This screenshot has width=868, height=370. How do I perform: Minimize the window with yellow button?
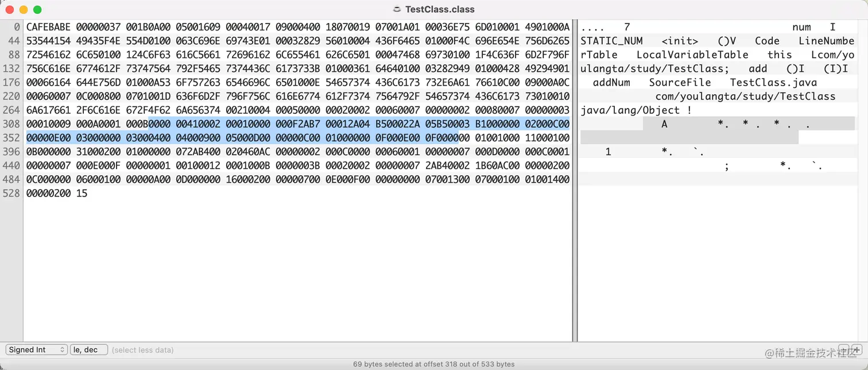pos(24,10)
